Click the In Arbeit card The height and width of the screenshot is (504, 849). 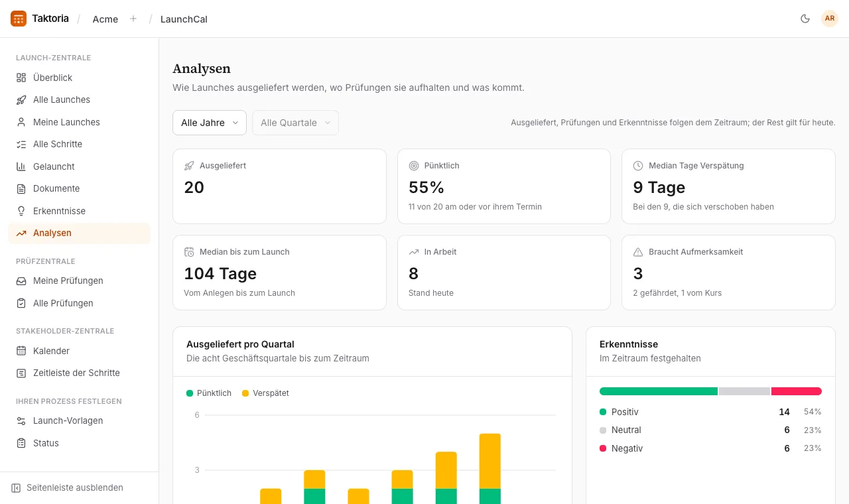click(504, 273)
